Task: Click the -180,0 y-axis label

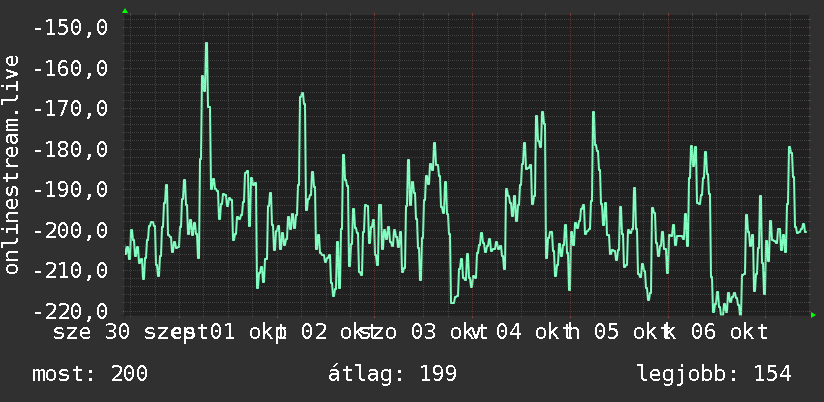Action: coord(70,149)
